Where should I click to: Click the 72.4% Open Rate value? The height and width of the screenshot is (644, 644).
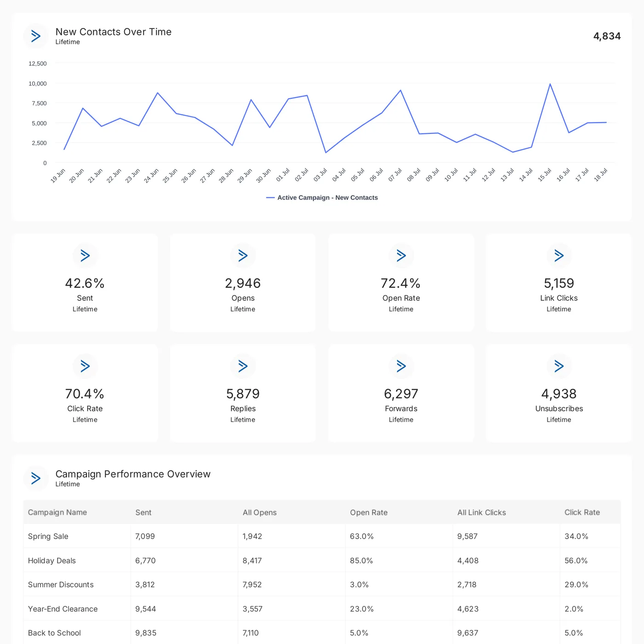(x=401, y=283)
